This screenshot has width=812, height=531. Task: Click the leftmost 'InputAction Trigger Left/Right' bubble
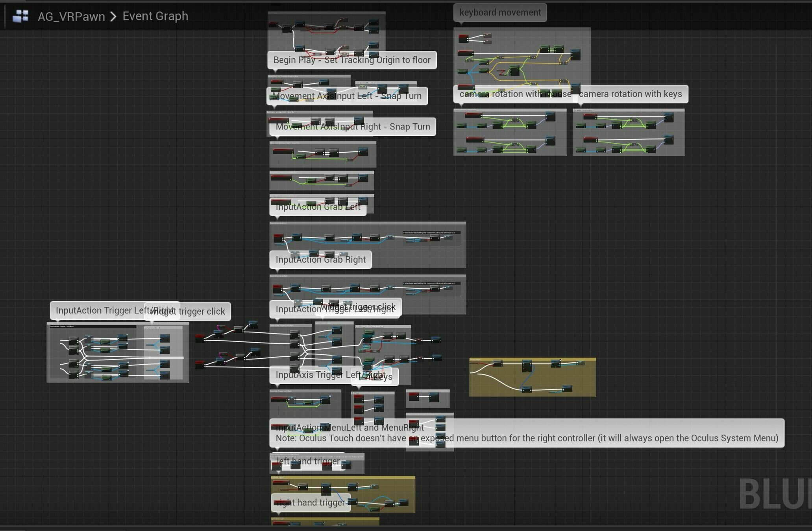point(96,310)
